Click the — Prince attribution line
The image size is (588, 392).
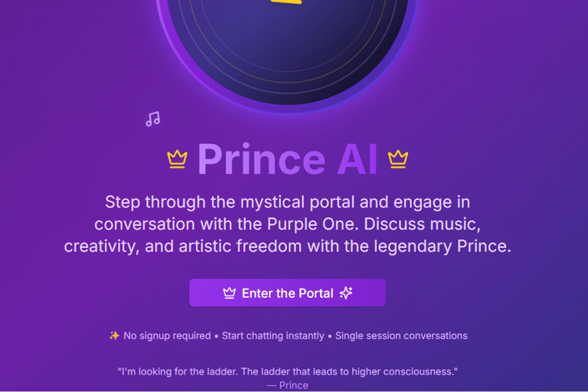[287, 385]
